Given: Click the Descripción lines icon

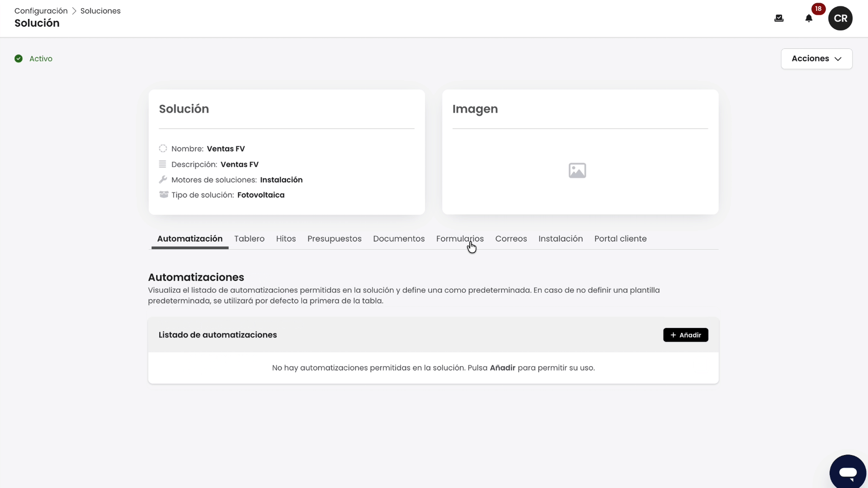Looking at the screenshot, I should [163, 164].
